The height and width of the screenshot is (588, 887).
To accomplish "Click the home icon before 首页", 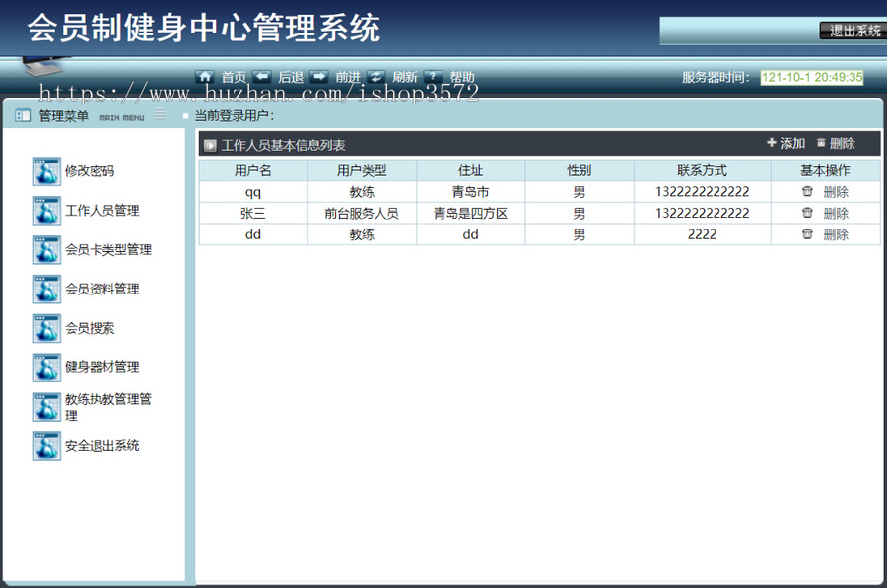I will coord(204,76).
